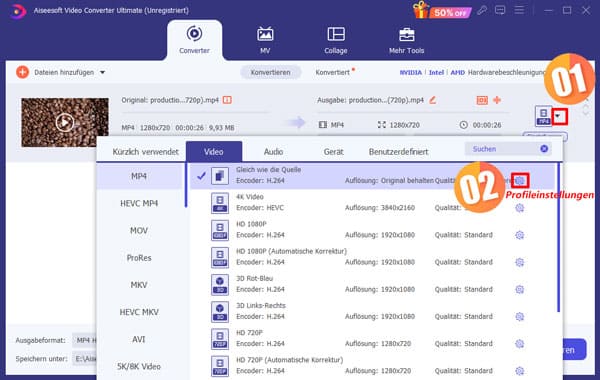The width and height of the screenshot is (600, 380).
Task: Click the format category list scrollbar
Action: pos(186,185)
